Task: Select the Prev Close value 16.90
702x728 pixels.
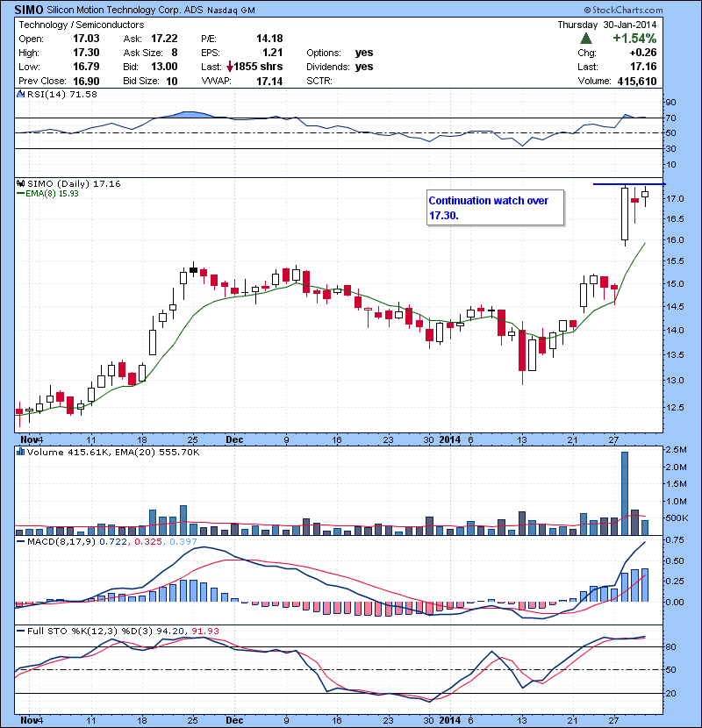Action: [x=86, y=81]
